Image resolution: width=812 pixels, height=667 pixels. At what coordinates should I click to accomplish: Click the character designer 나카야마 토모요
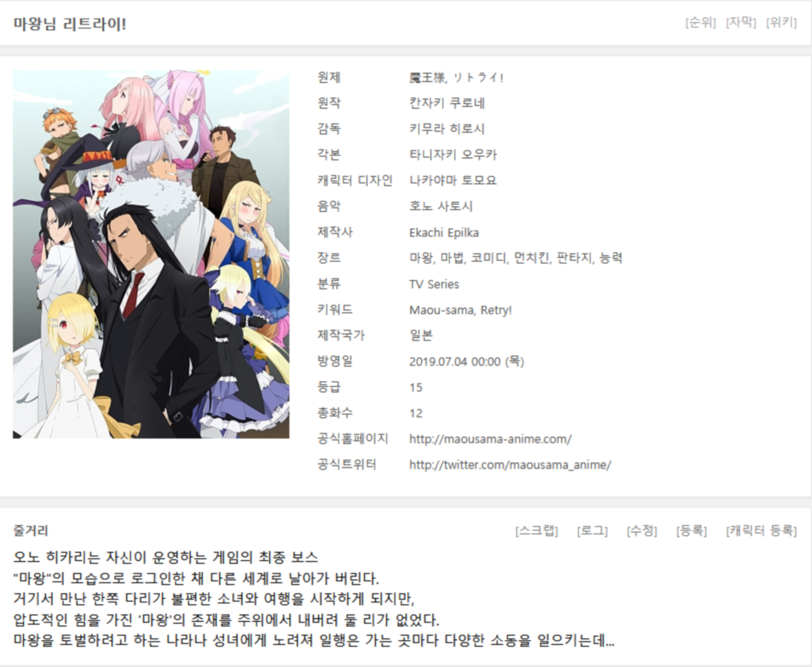point(453,181)
